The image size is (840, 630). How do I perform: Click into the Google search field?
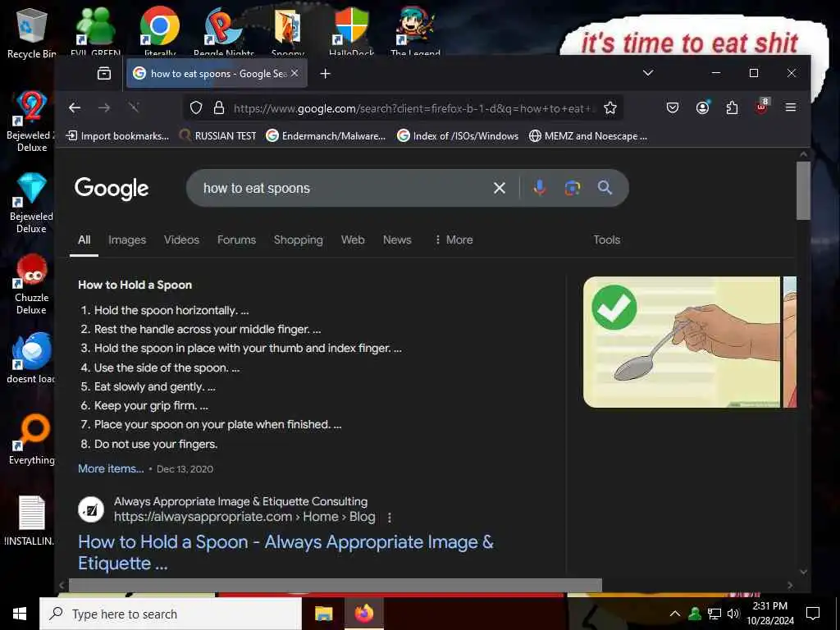[x=343, y=188]
